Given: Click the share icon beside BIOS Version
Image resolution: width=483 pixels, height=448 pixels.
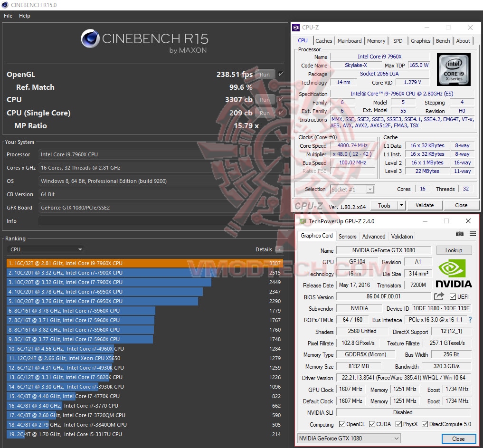Looking at the screenshot, I should [438, 296].
